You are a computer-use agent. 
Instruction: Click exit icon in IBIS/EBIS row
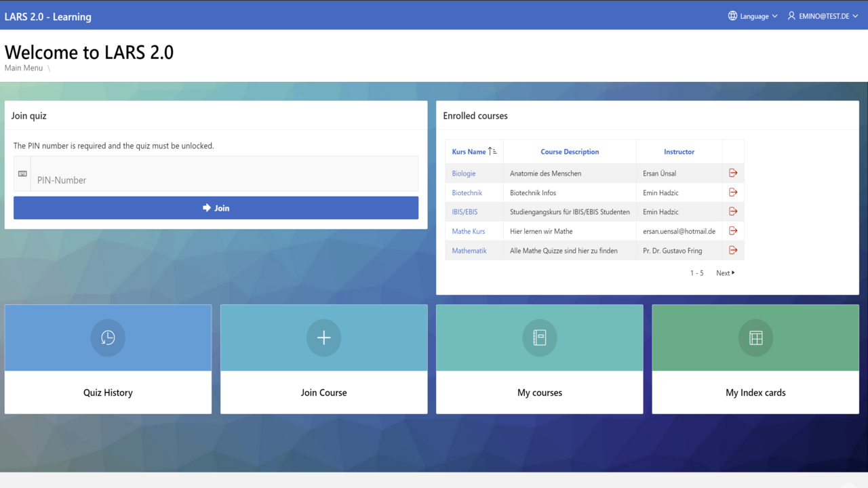click(x=733, y=211)
